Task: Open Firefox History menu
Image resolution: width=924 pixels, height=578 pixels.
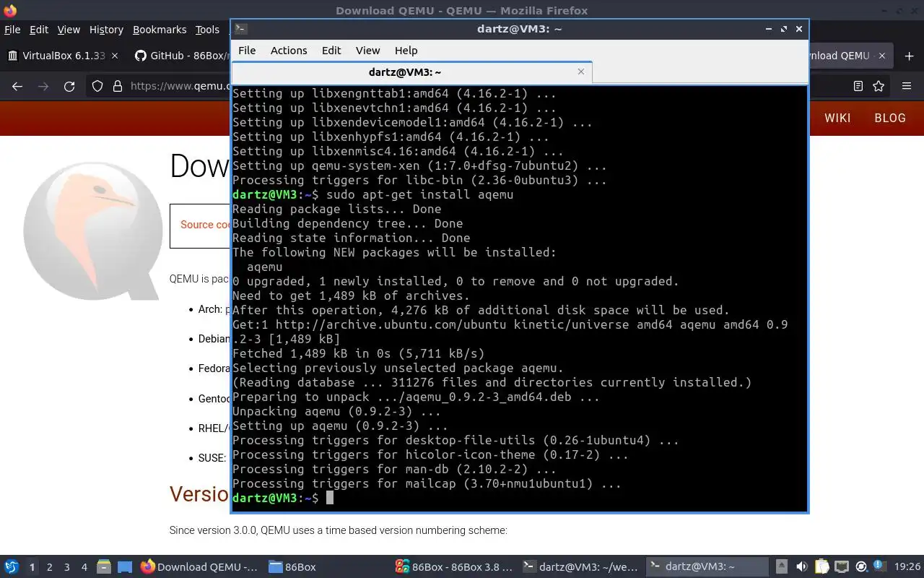Action: 106,30
